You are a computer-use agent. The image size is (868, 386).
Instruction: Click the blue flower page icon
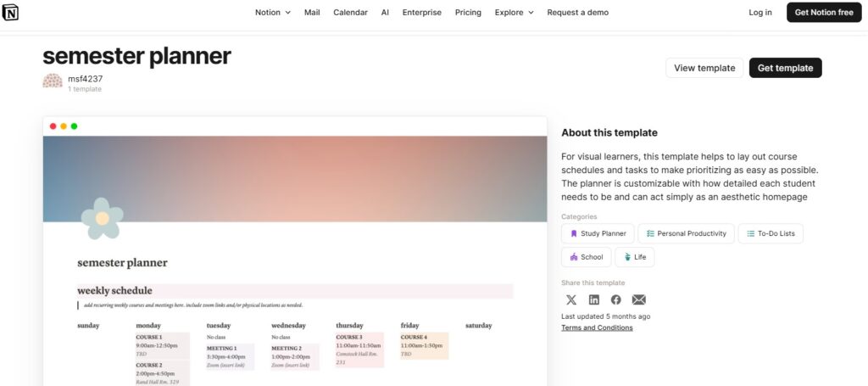[102, 218]
